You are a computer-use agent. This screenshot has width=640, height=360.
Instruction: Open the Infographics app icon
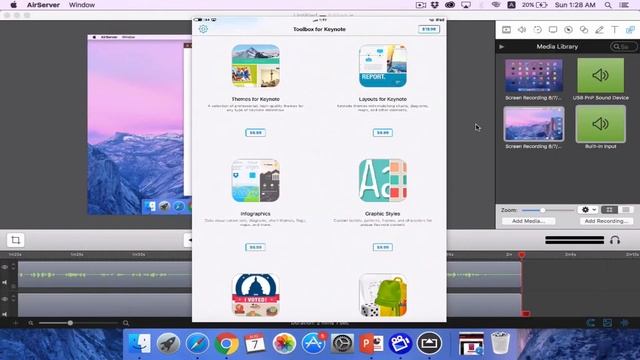tap(256, 180)
